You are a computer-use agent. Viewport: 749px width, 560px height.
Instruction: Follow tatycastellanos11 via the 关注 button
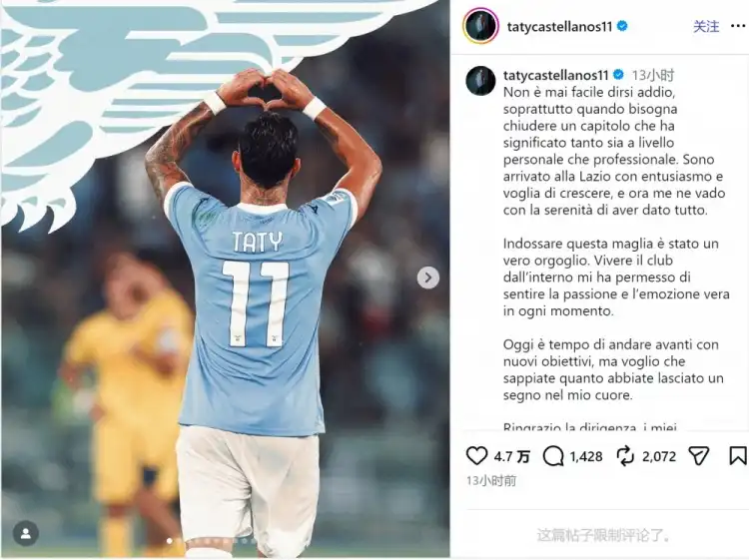tap(706, 26)
